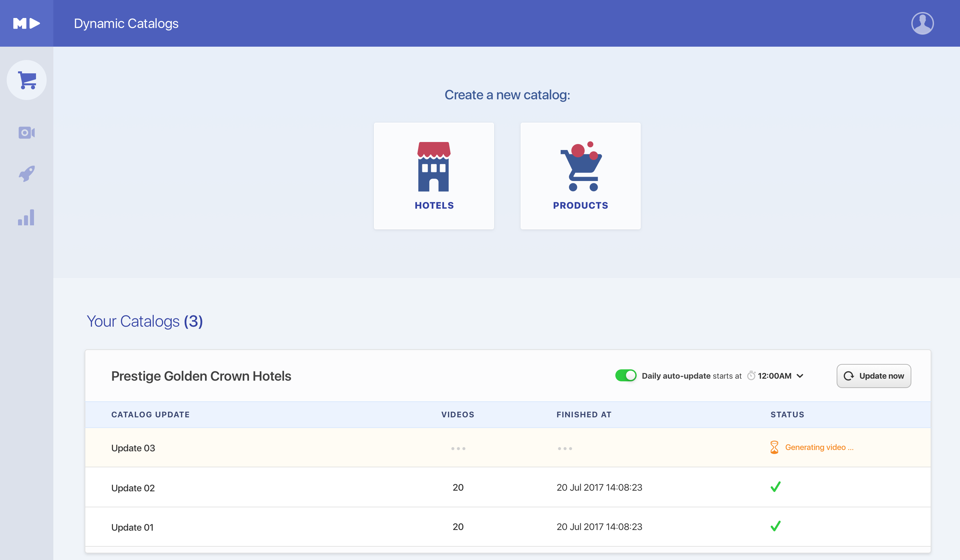The height and width of the screenshot is (560, 960).
Task: Click the MD logo in top-left corner
Action: tap(26, 23)
